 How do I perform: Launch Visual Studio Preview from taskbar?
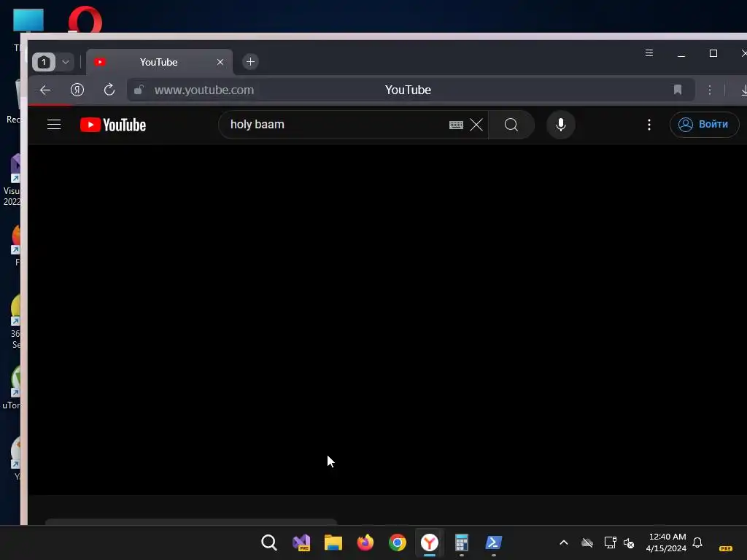click(x=301, y=542)
